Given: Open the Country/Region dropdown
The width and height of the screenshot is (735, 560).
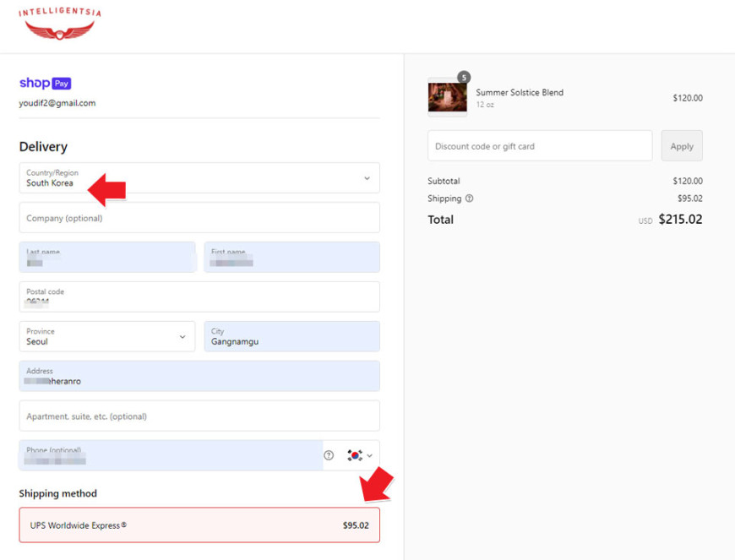Looking at the screenshot, I should tap(199, 177).
